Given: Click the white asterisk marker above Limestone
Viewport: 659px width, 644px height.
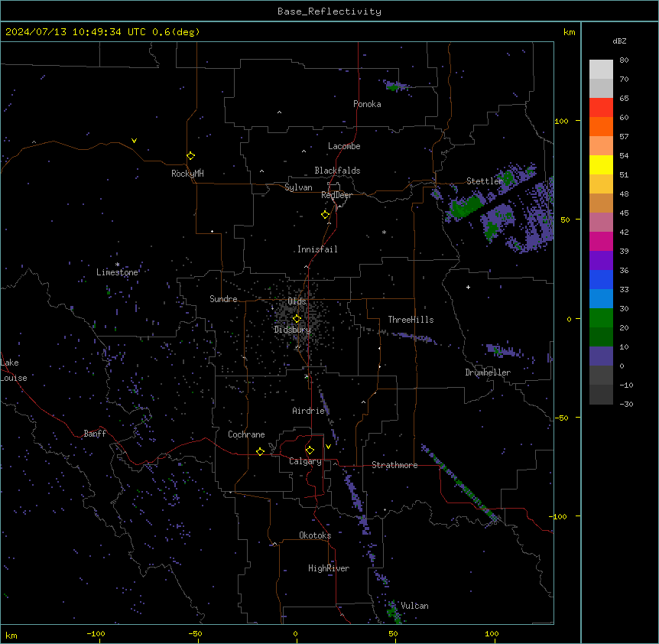Looking at the screenshot, I should (x=117, y=265).
